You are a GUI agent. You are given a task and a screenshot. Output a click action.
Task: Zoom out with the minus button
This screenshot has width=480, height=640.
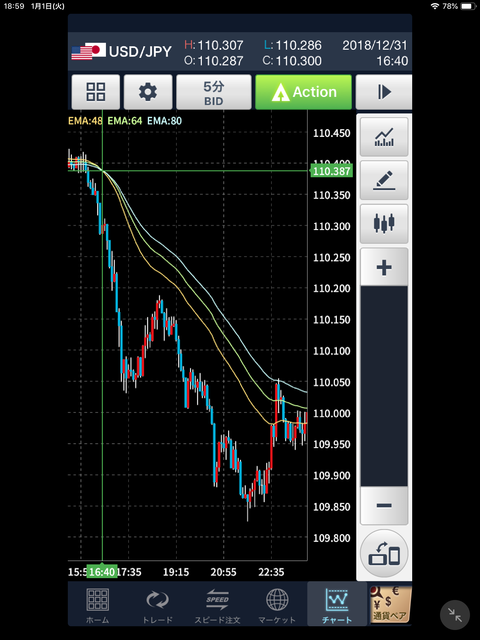point(384,505)
